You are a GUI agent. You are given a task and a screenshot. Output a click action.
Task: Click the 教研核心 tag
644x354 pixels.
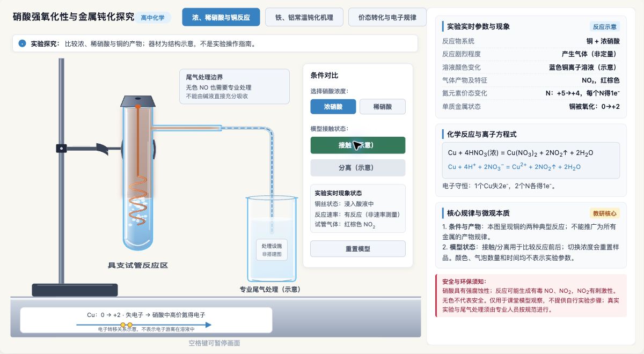coord(604,213)
